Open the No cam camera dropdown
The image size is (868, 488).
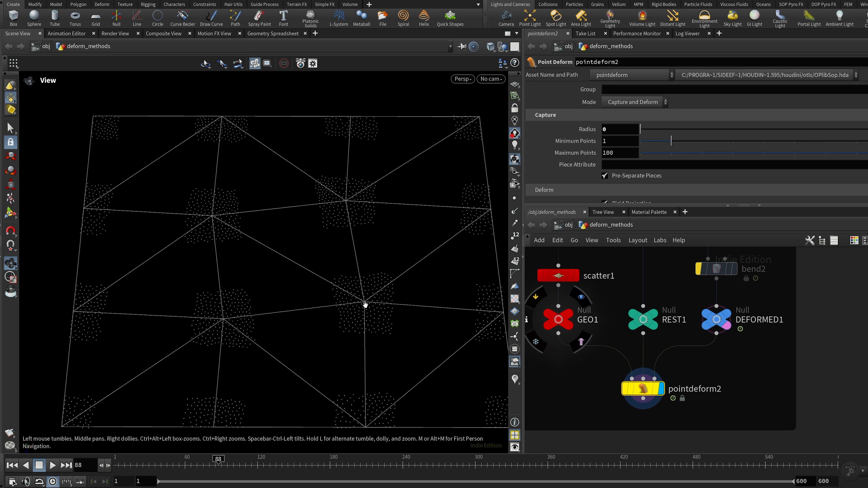[491, 79]
